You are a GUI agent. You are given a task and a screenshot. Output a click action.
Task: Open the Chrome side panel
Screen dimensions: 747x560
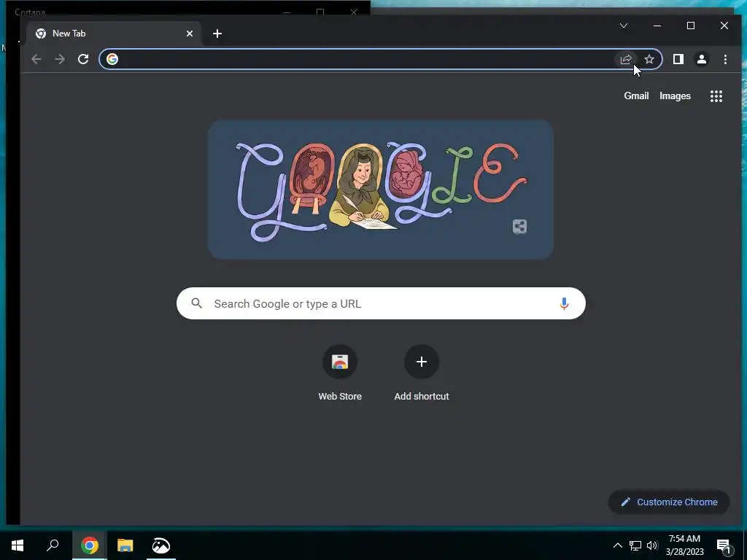pos(678,59)
